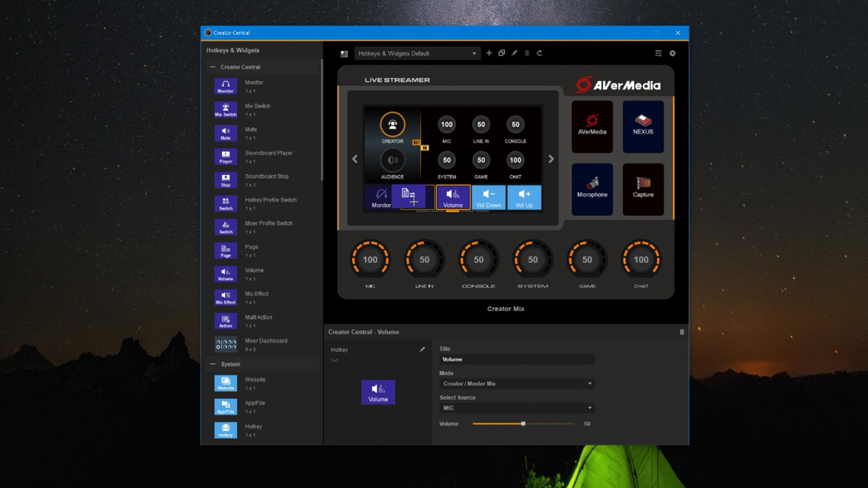Click the Volume slider track
This screenshot has width=868, height=488.
click(523, 424)
